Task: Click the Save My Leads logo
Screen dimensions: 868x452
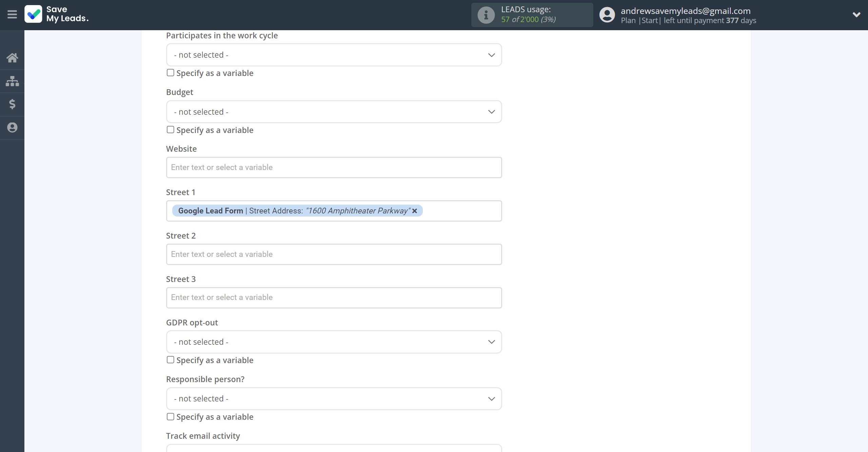Action: pyautogui.click(x=57, y=14)
